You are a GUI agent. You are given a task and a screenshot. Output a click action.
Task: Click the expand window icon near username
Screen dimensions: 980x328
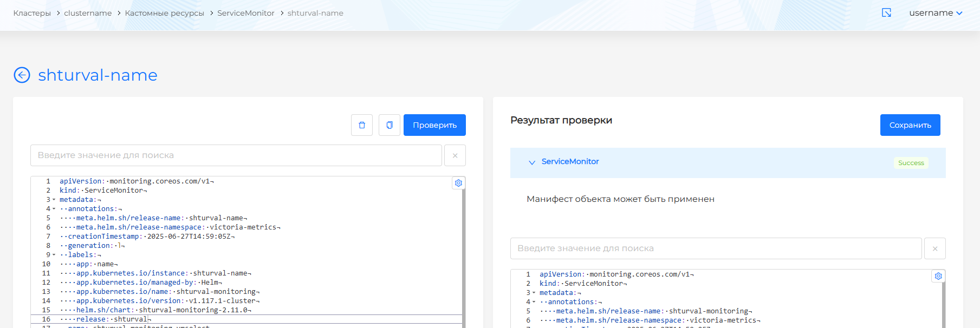tap(886, 13)
